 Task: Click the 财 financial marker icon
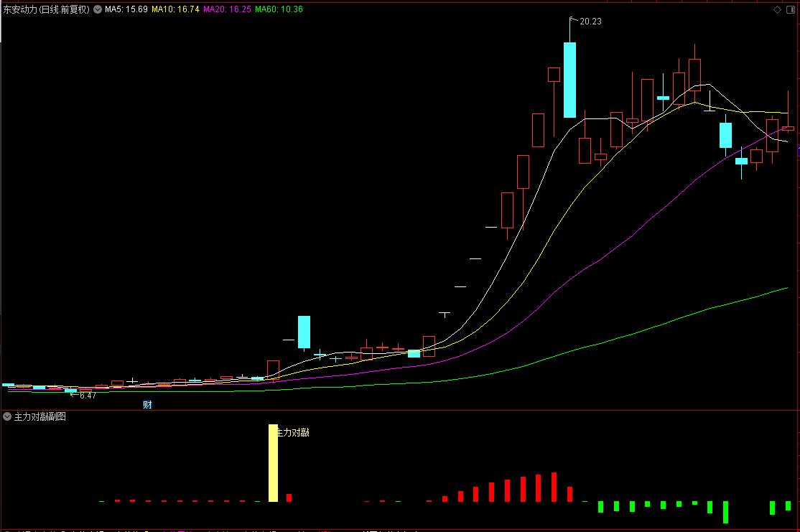point(147,404)
